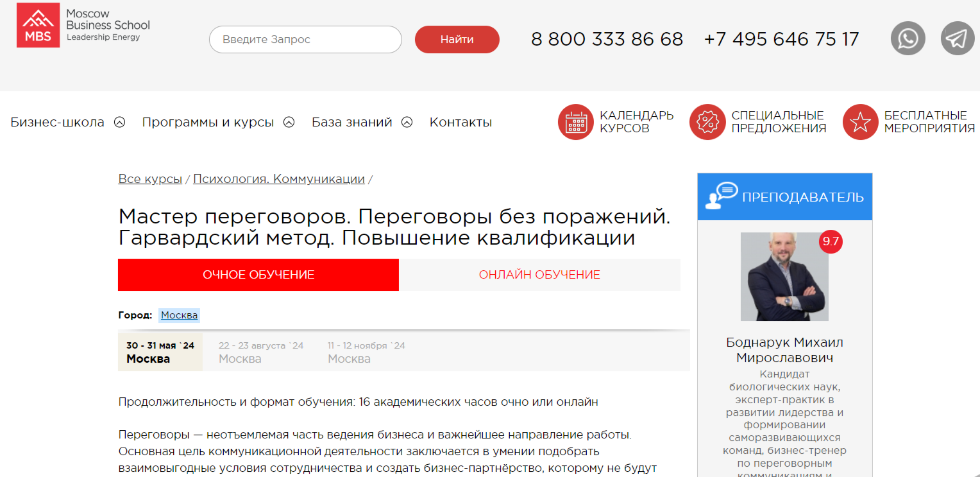Screen dimensions: 980x477
Task: Open the База знаний menu
Action: pyautogui.click(x=352, y=122)
